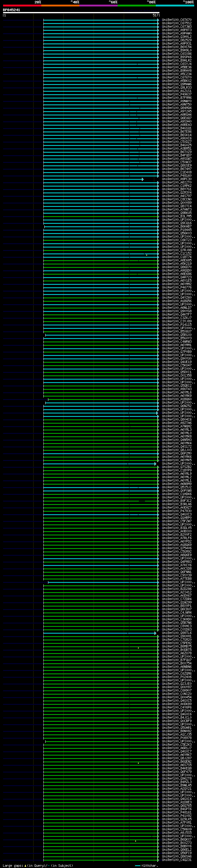The image size is (197, 868).
Task: Click label UniRef100_Q6CDU7
Action: pyautogui.click(x=176, y=609)
